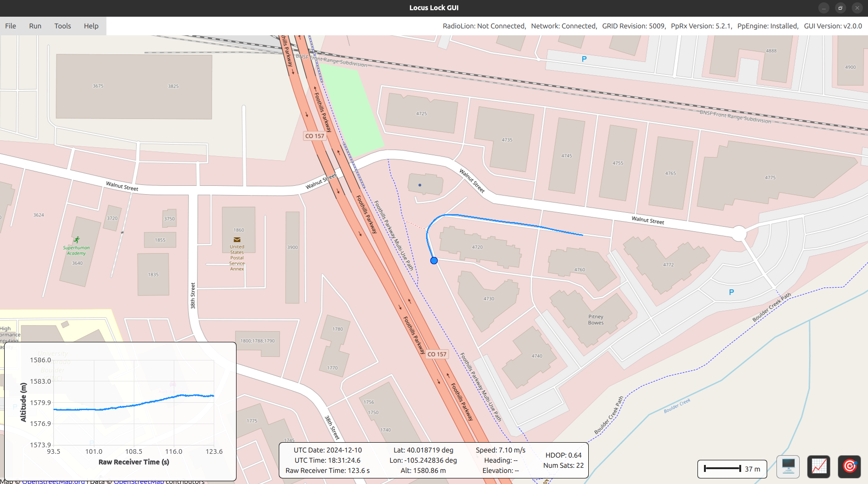Click the 123.6 time axis tick
This screenshot has height=484, width=868.
[x=214, y=451]
